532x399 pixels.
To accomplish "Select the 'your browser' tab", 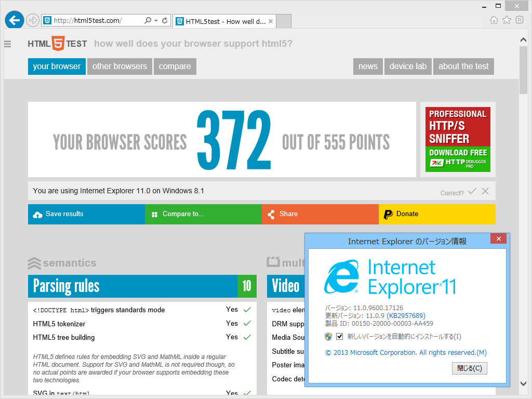I will coord(57,66).
